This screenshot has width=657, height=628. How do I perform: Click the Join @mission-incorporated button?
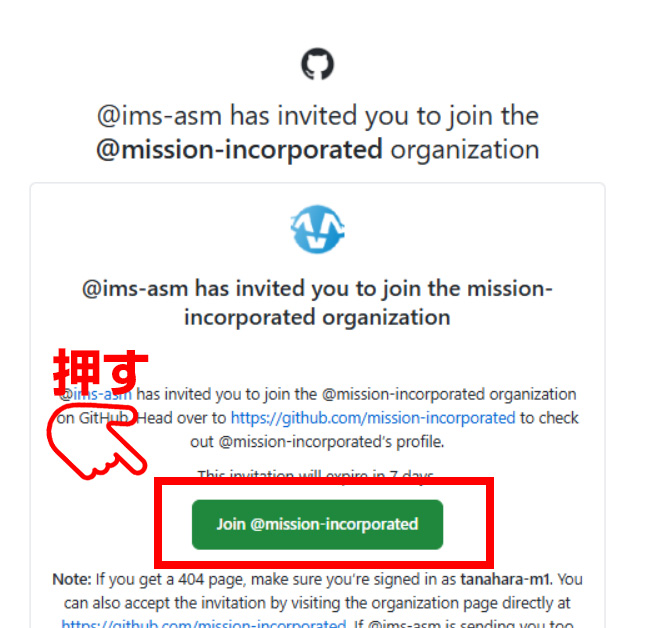coord(317,524)
